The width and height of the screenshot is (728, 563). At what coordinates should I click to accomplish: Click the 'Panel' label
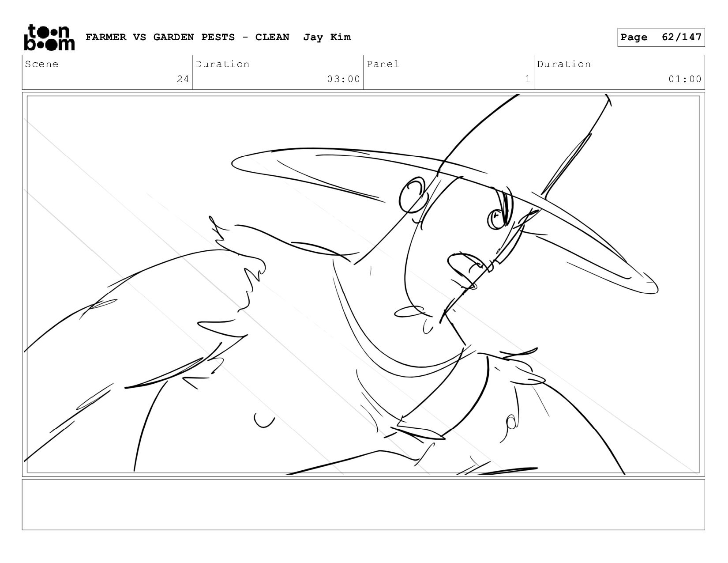[383, 64]
